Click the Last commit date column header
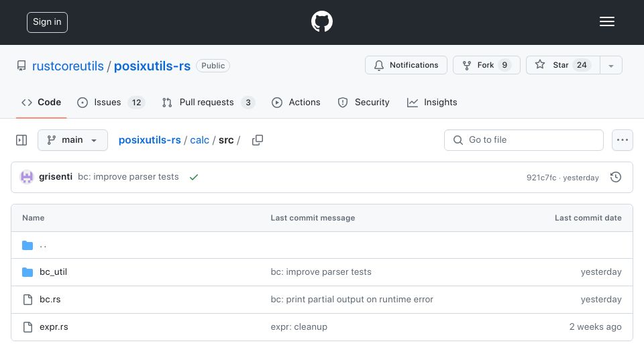Viewport: 644px width, 362px height. tap(588, 218)
